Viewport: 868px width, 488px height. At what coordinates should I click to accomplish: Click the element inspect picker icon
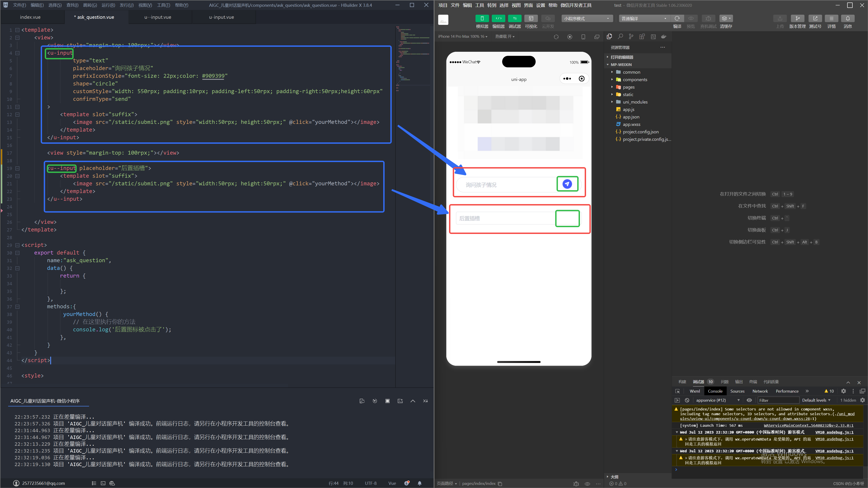point(677,391)
